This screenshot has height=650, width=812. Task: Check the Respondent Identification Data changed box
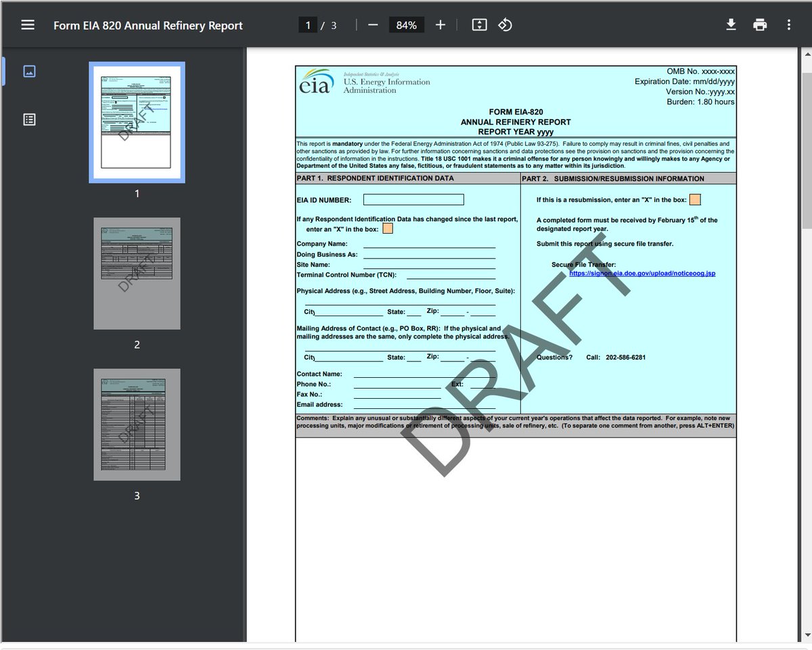[x=388, y=229]
